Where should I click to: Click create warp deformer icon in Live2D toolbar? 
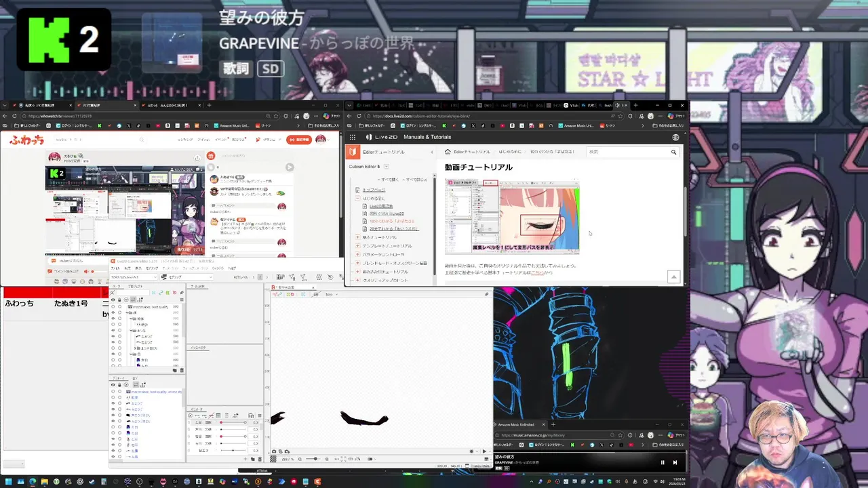coord(319,277)
